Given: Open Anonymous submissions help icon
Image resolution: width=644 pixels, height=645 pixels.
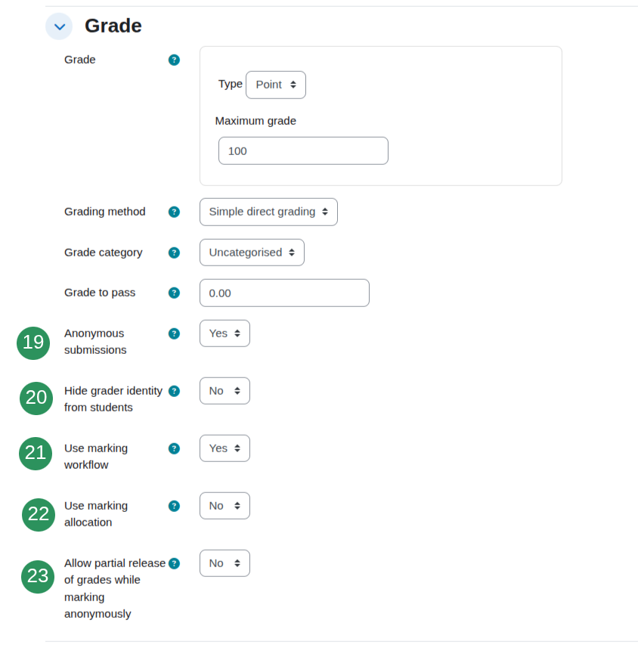Looking at the screenshot, I should click(174, 333).
